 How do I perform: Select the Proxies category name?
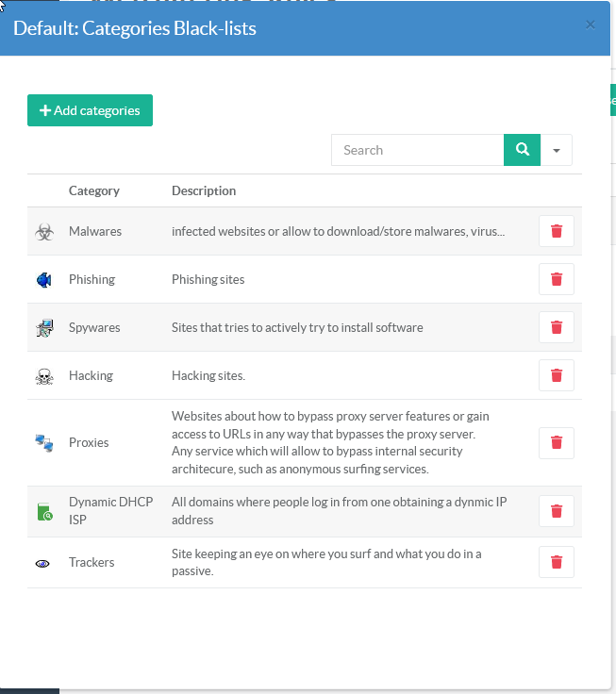(89, 442)
